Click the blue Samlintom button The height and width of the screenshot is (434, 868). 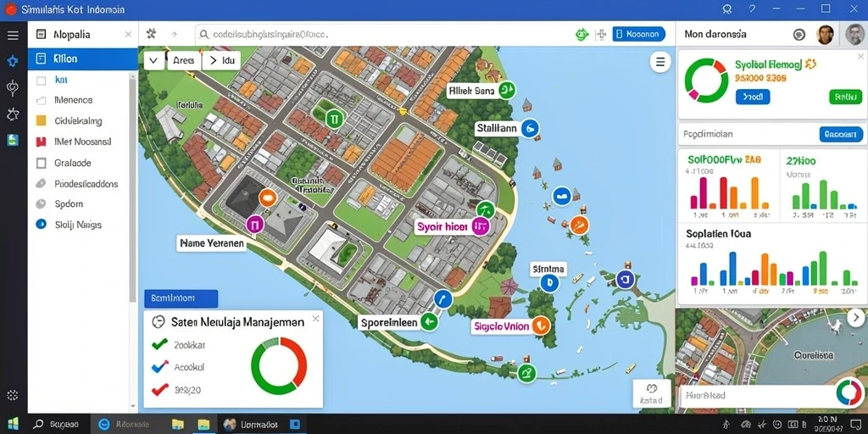(x=181, y=298)
